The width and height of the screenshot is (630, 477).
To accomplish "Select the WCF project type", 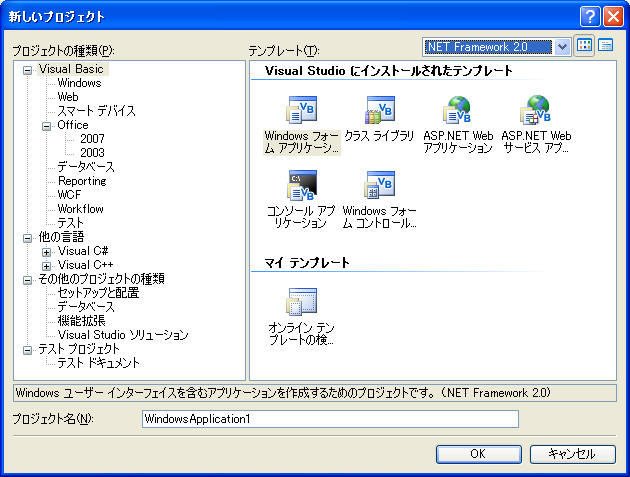I will [x=69, y=195].
